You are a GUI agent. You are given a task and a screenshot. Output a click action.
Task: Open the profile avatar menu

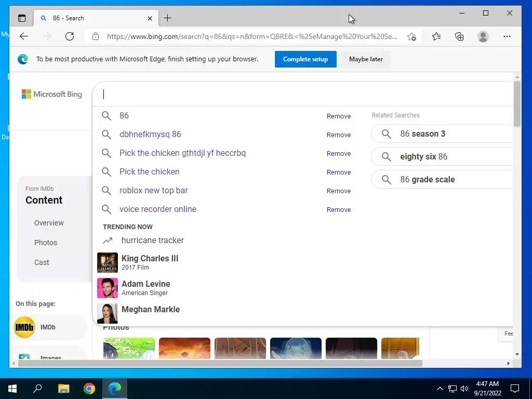click(483, 36)
